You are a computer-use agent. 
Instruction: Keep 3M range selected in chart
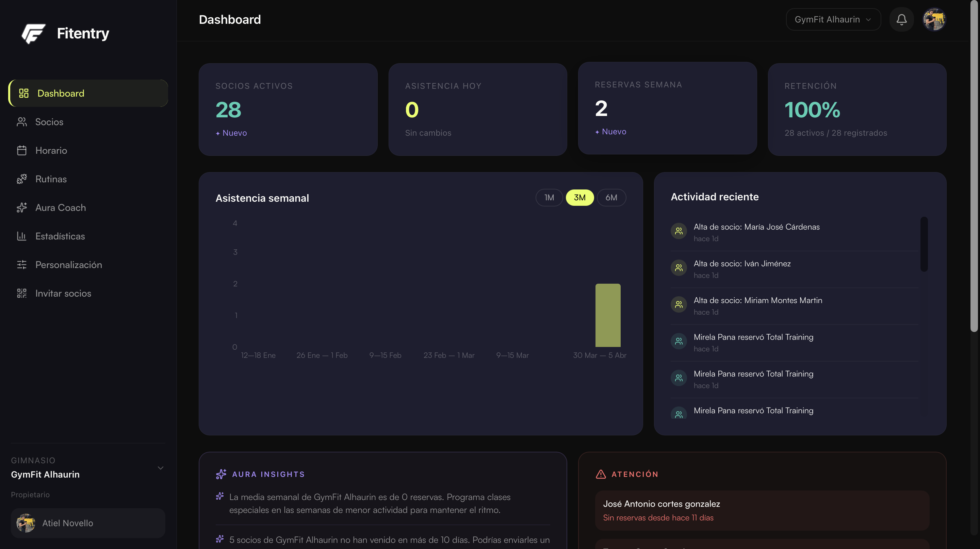pos(580,197)
